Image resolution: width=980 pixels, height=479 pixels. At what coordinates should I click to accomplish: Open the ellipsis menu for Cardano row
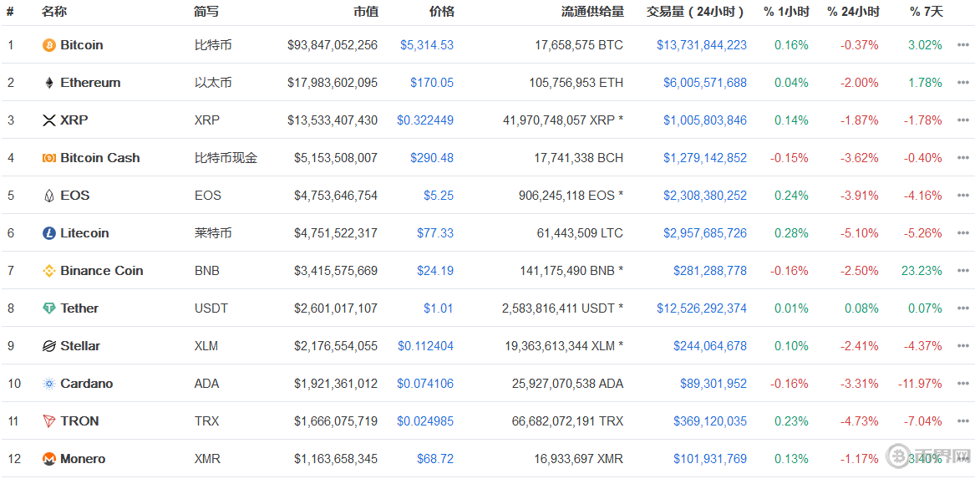[963, 384]
